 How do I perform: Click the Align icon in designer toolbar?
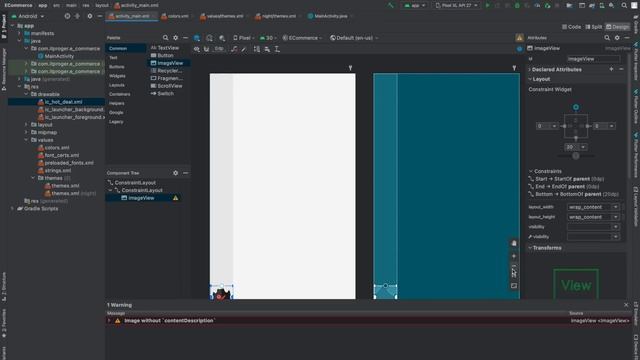tap(267, 49)
